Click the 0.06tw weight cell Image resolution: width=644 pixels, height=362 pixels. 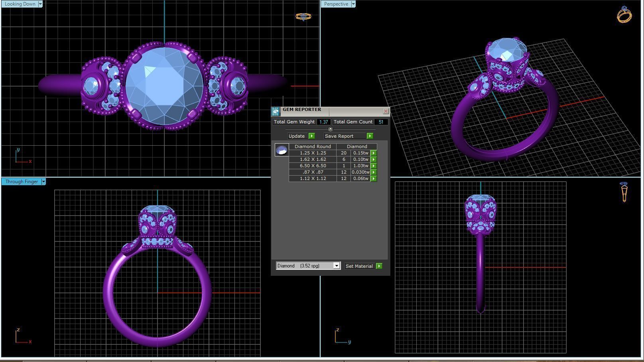(x=360, y=178)
